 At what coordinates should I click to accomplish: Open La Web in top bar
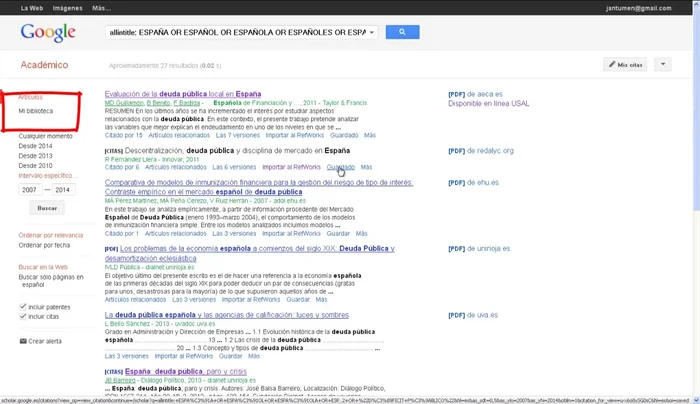[32, 8]
